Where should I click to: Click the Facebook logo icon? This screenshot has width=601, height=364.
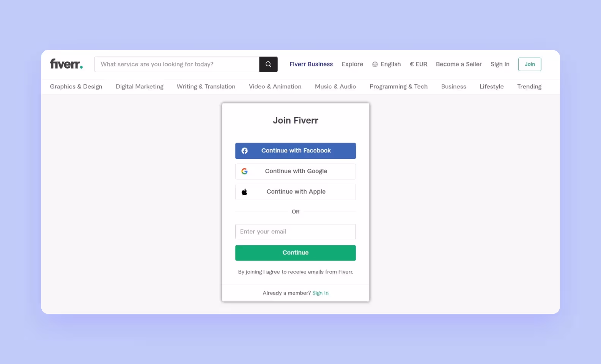tap(245, 151)
